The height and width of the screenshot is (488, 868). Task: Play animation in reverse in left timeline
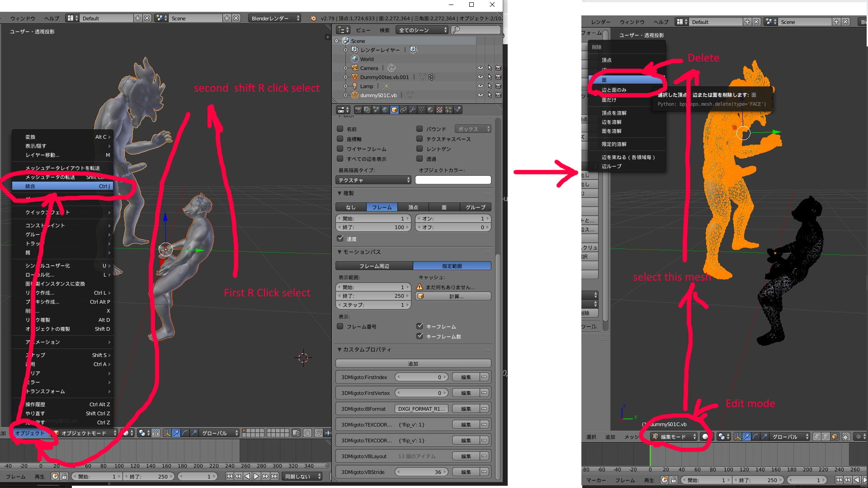tap(247, 476)
